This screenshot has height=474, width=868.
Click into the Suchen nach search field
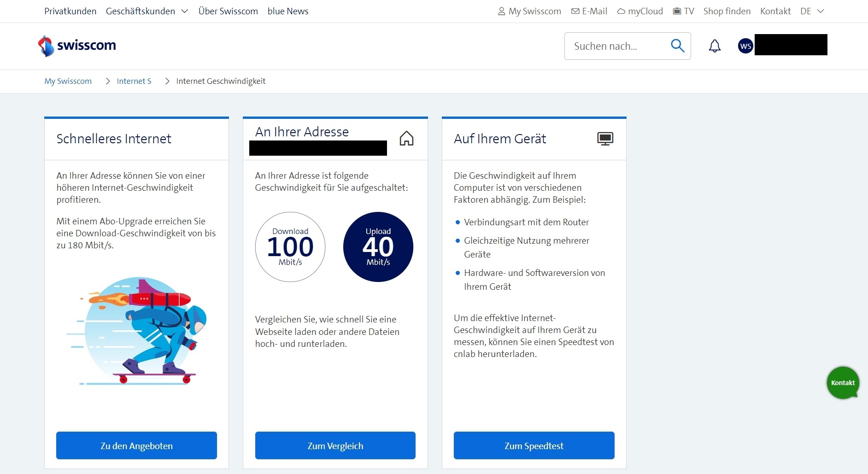click(617, 46)
